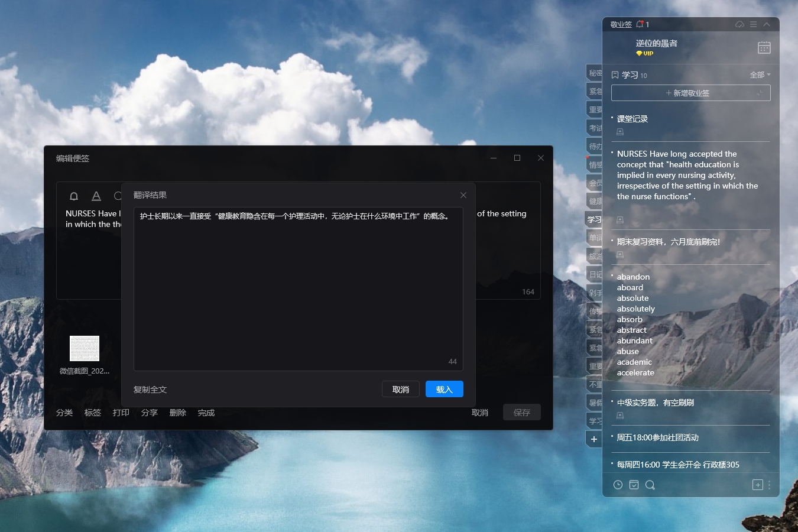Open the 周五18:00参加社团活动 note
This screenshot has height=532, width=798.
click(x=658, y=437)
